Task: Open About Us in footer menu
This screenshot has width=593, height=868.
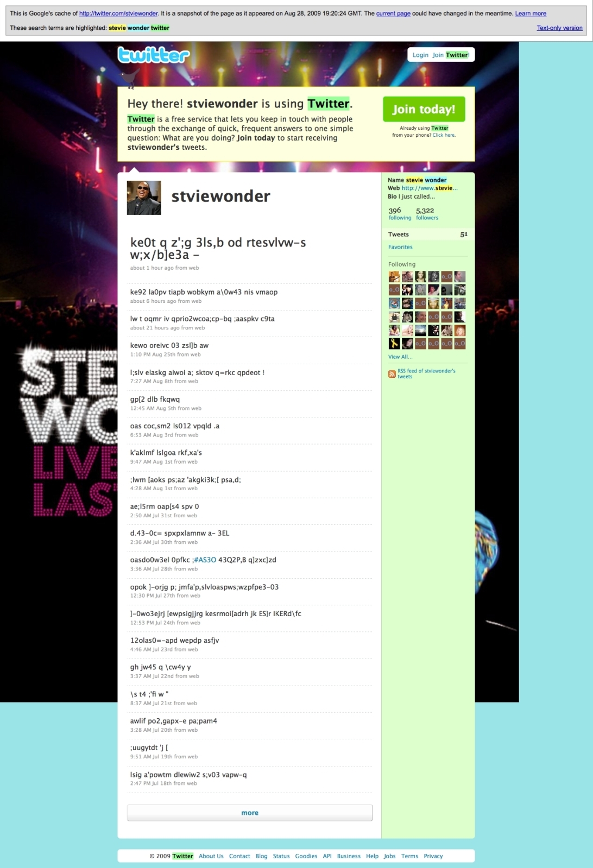Action: click(211, 856)
